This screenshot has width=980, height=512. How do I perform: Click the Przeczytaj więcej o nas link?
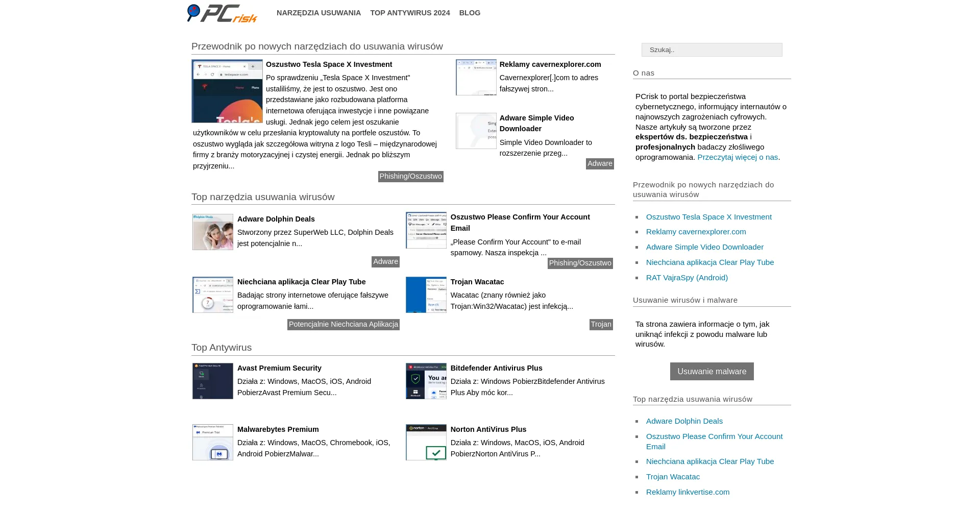pos(738,157)
